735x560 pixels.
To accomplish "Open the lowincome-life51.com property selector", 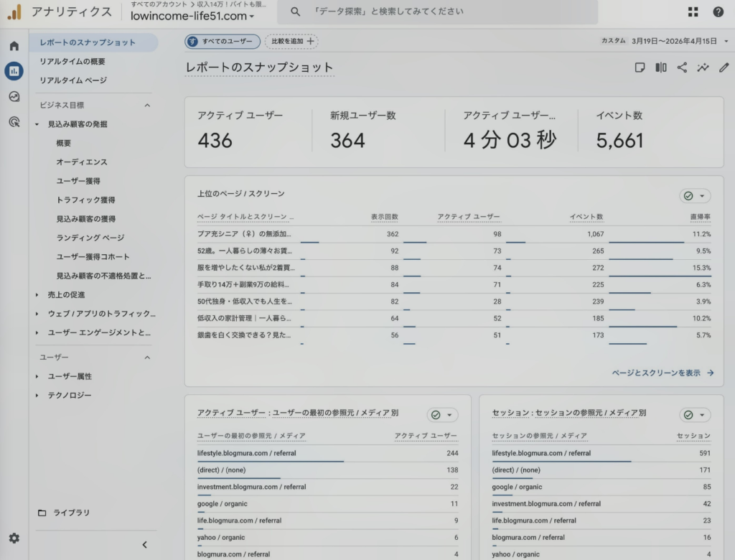I will tap(192, 16).
